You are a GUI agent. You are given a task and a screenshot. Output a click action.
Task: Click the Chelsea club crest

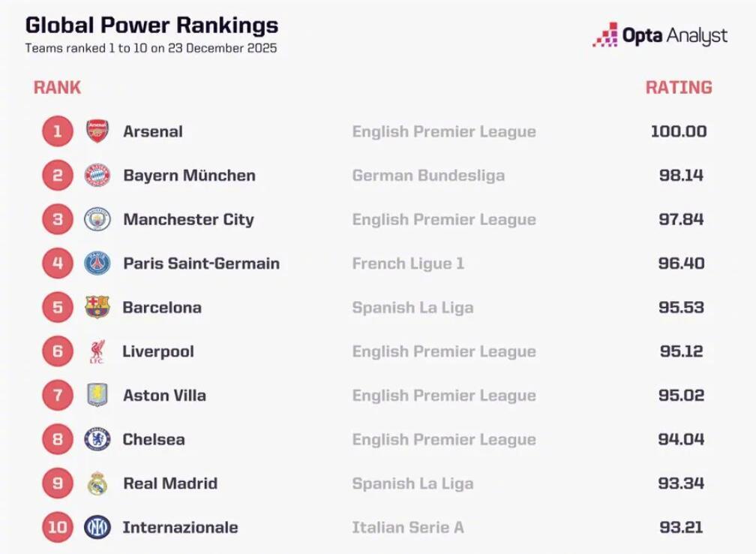97,439
